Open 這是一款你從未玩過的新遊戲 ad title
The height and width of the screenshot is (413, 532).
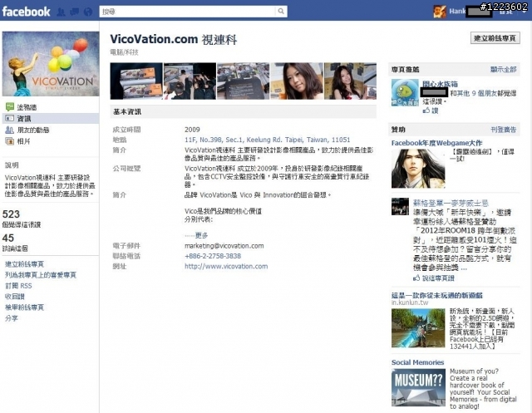click(x=436, y=295)
